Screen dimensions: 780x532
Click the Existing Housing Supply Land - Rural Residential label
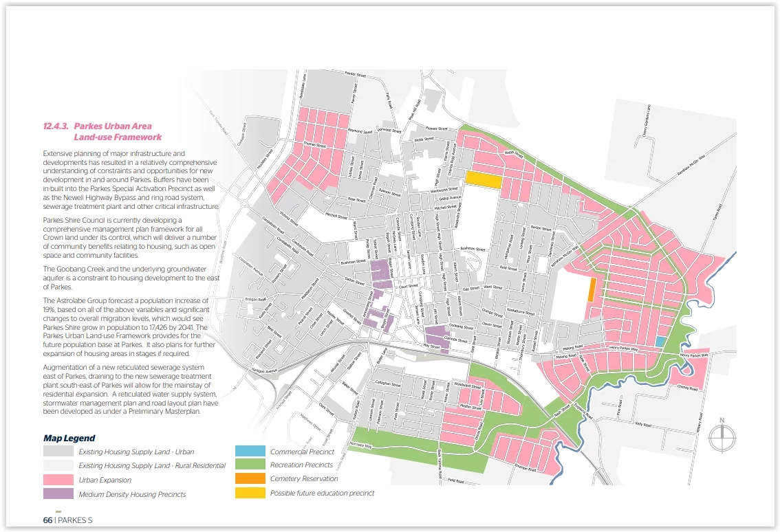click(151, 465)
